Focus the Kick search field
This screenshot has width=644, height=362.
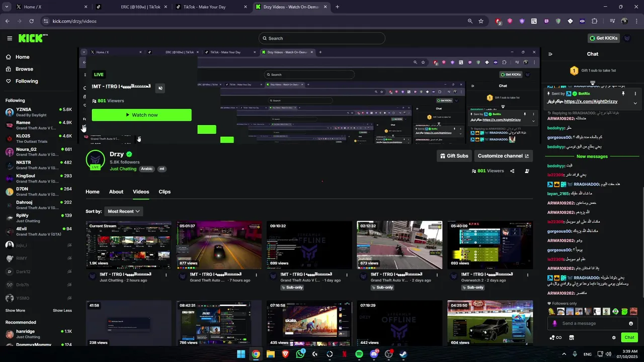(322, 38)
